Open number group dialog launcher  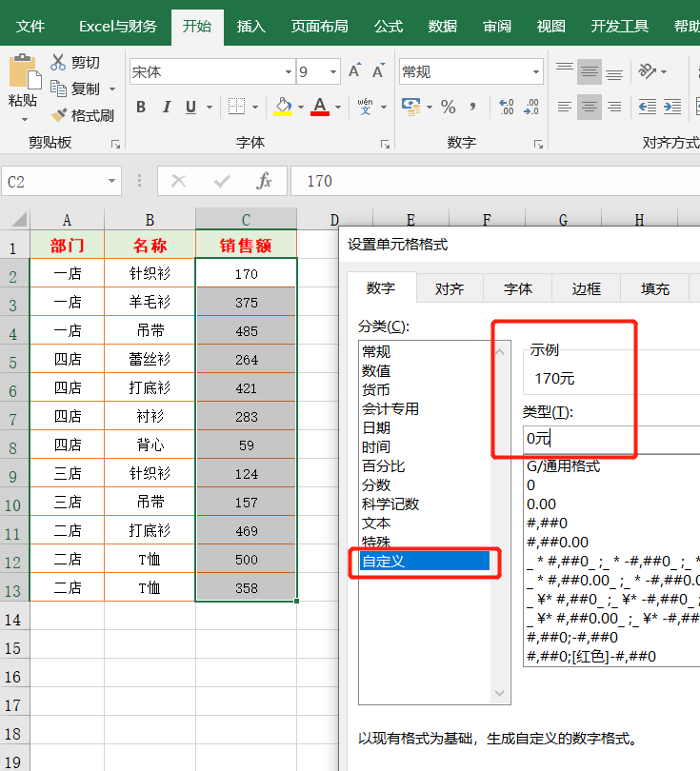pyautogui.click(x=539, y=144)
